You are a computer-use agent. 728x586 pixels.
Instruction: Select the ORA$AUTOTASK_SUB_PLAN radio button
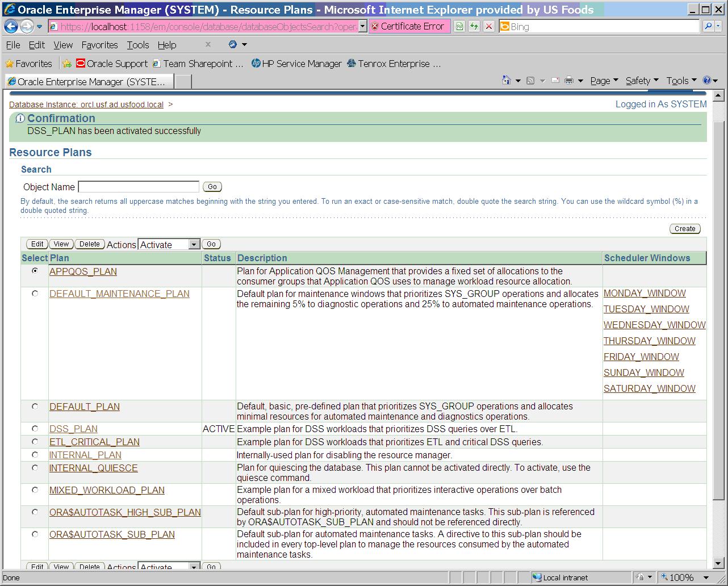click(x=35, y=534)
